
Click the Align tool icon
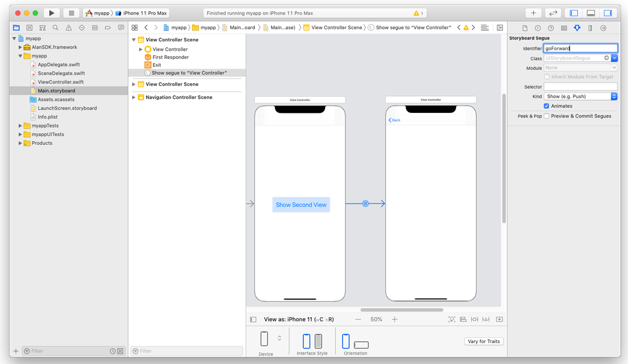(463, 319)
